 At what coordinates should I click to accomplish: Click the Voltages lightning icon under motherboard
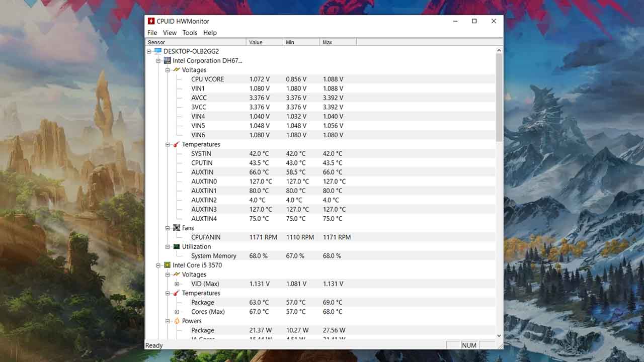tap(177, 70)
